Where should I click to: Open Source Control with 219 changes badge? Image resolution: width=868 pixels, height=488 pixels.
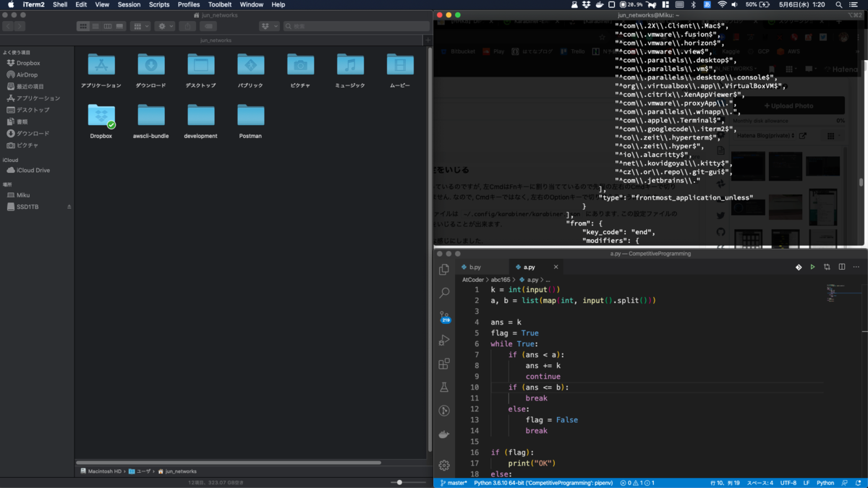(x=444, y=317)
